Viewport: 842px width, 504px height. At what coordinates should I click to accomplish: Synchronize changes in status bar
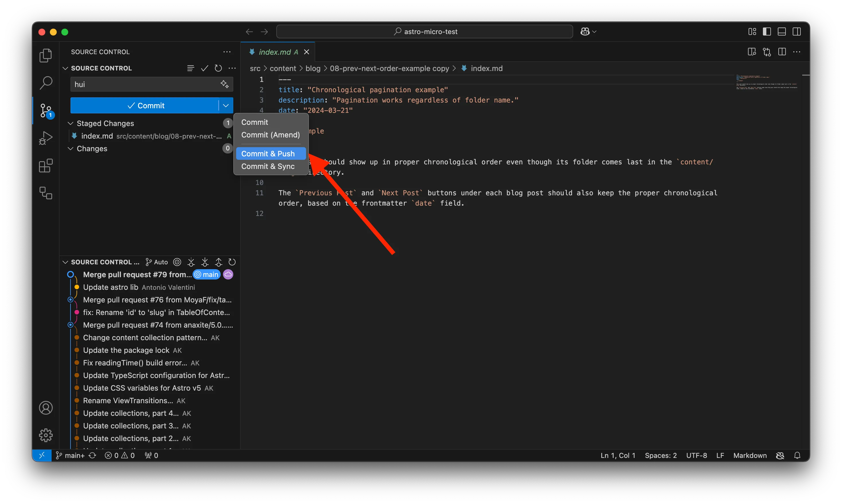pyautogui.click(x=92, y=455)
